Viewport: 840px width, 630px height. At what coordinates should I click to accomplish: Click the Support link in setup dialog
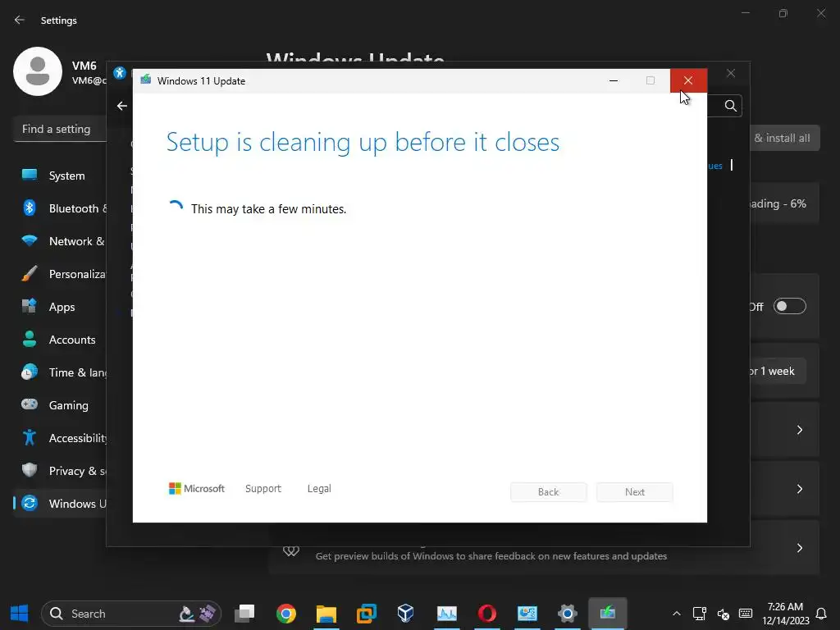[263, 489]
